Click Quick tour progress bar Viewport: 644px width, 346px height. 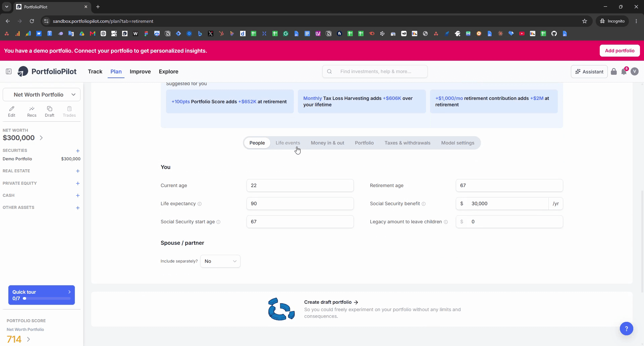click(x=47, y=298)
